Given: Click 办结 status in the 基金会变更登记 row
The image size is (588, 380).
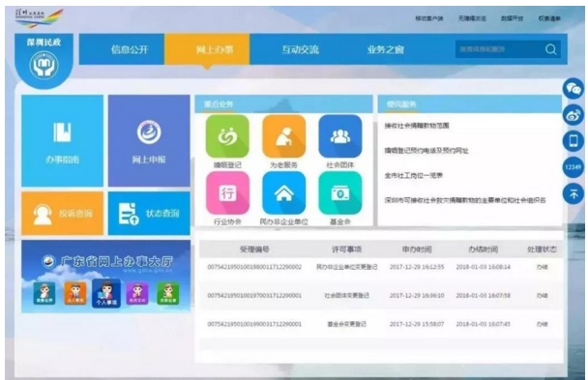Looking at the screenshot, I should pos(543,324).
